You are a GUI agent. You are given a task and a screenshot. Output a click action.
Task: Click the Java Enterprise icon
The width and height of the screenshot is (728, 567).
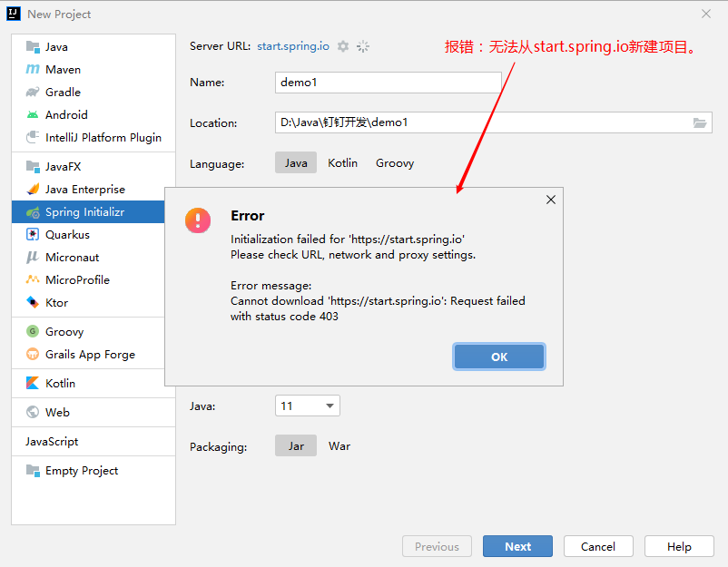33,189
